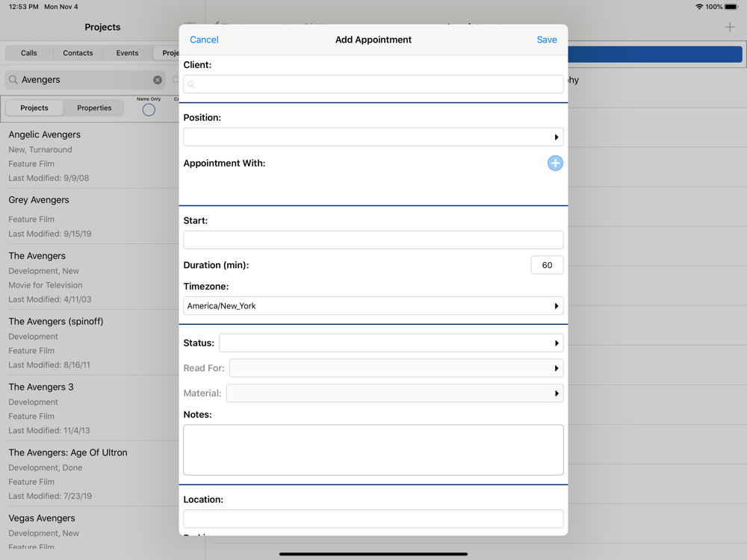Viewport: 747px width, 560px height.
Task: Tap the Duration minutes field
Action: [x=547, y=265]
